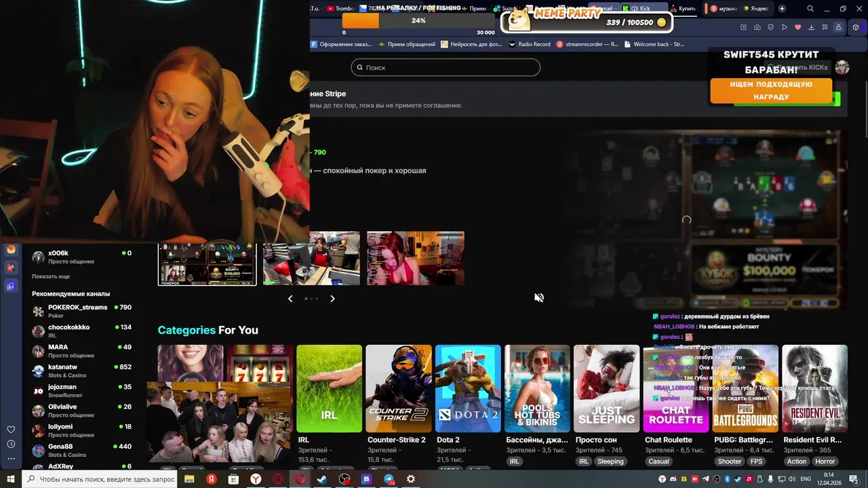The height and width of the screenshot is (488, 868).
Task: Open the Just Sleeping category card
Action: 606,388
